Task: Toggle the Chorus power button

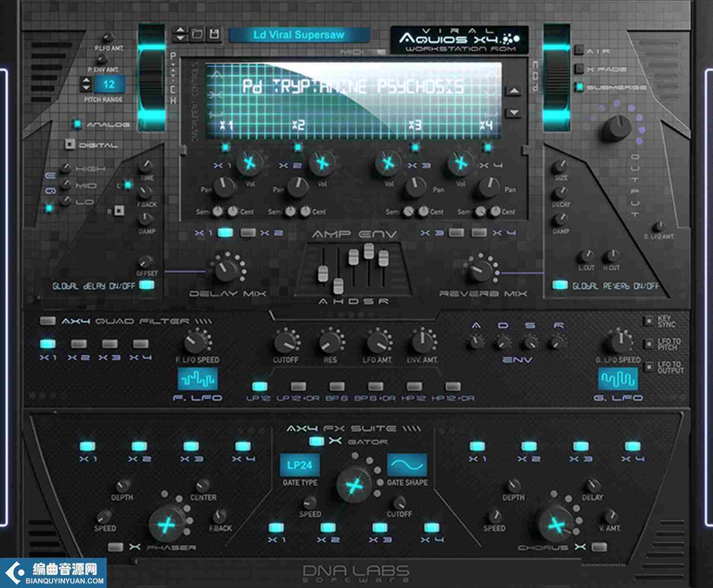Action: (x=599, y=547)
